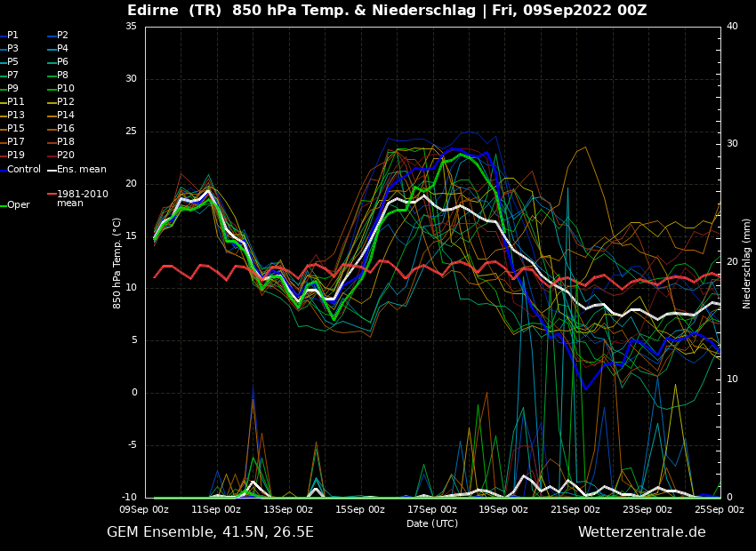The width and height of the screenshot is (756, 551).
Task: Pick the P13 legend label
Action: click(15, 116)
